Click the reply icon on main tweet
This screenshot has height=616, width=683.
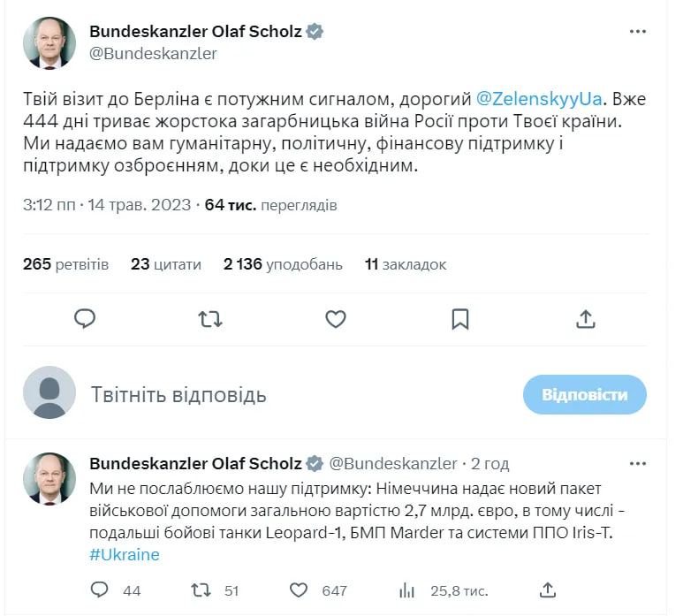pos(85,318)
